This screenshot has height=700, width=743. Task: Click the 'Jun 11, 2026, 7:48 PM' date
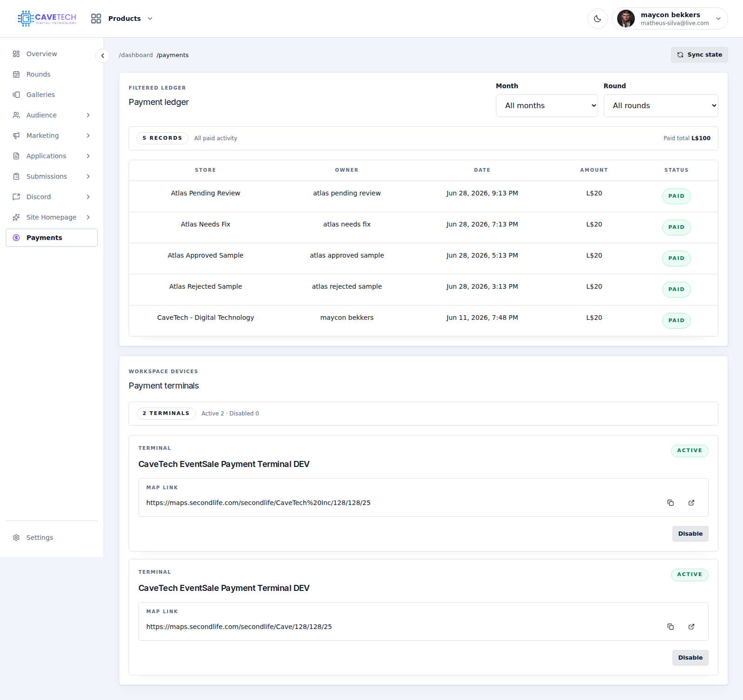pyautogui.click(x=482, y=318)
